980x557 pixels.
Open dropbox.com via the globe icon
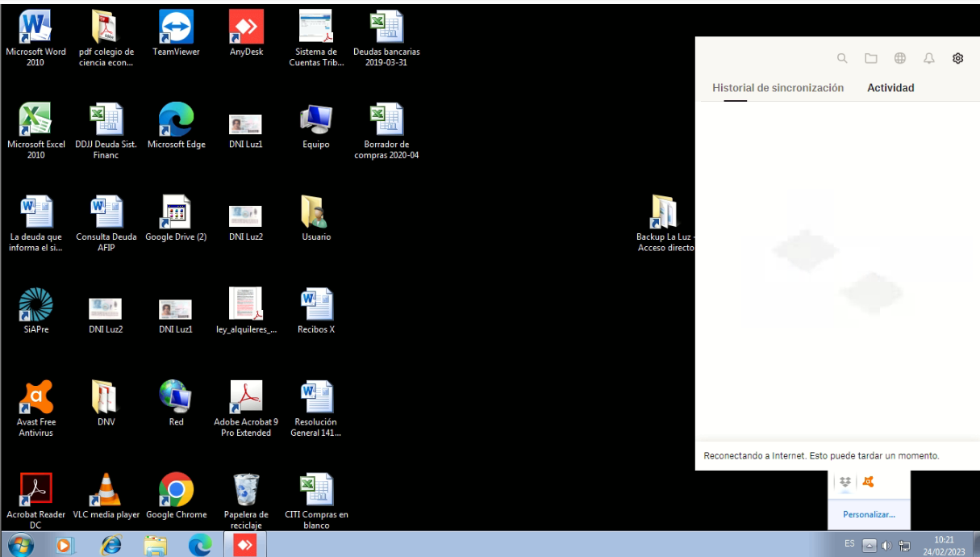click(x=899, y=58)
